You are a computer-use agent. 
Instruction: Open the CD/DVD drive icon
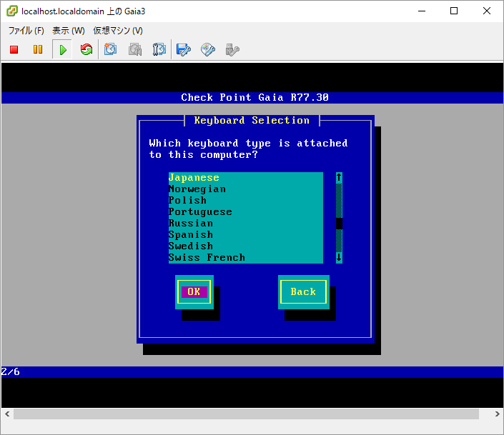point(208,50)
